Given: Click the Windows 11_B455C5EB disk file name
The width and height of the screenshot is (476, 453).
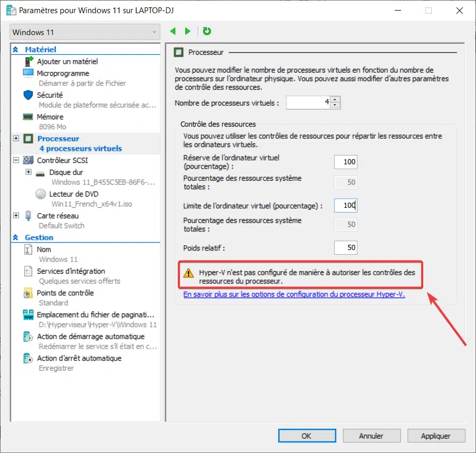Looking at the screenshot, I should tap(103, 182).
